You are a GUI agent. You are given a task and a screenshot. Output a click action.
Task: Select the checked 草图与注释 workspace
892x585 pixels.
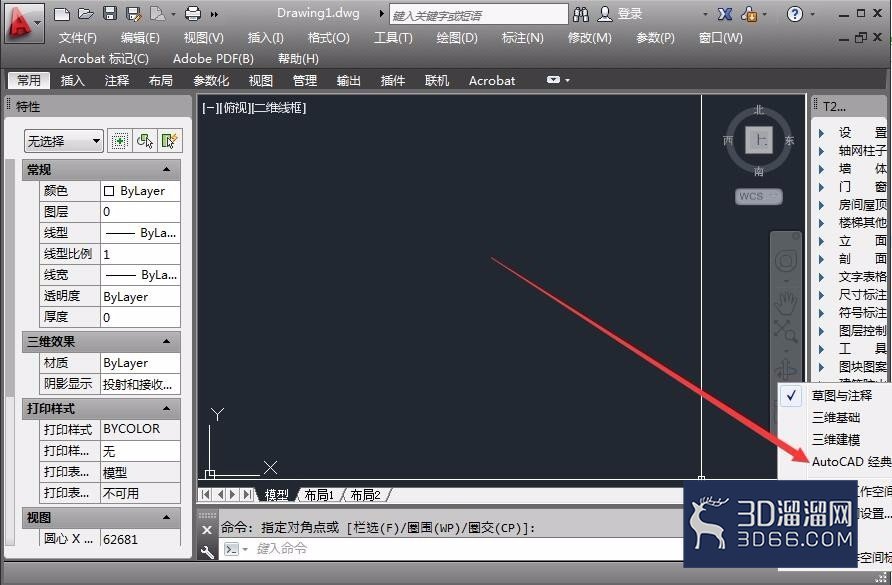[841, 396]
